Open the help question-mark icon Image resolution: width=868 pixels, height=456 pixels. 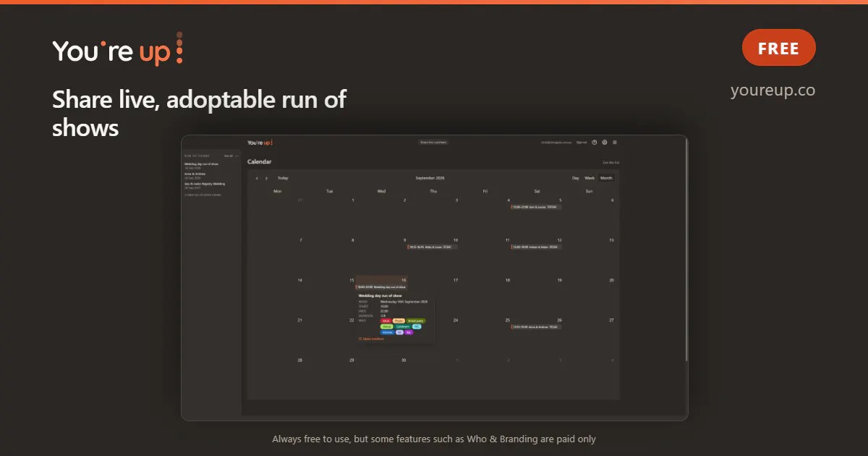coord(595,143)
